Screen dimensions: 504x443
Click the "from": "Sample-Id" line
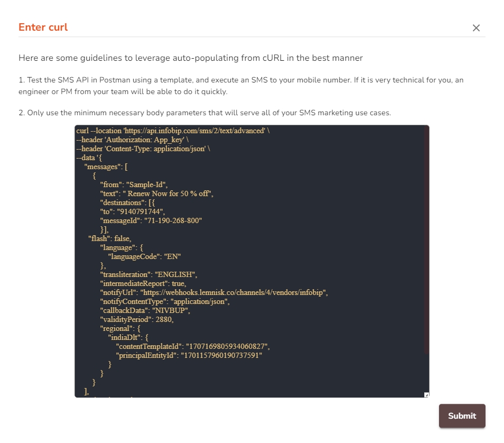pyautogui.click(x=133, y=184)
